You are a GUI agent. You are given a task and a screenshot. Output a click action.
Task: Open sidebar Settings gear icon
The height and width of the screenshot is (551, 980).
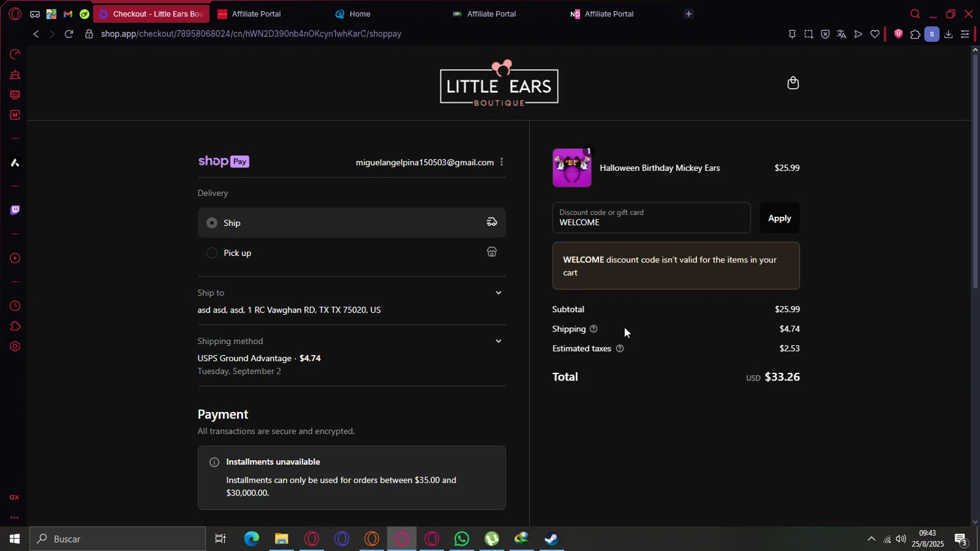pyautogui.click(x=14, y=347)
